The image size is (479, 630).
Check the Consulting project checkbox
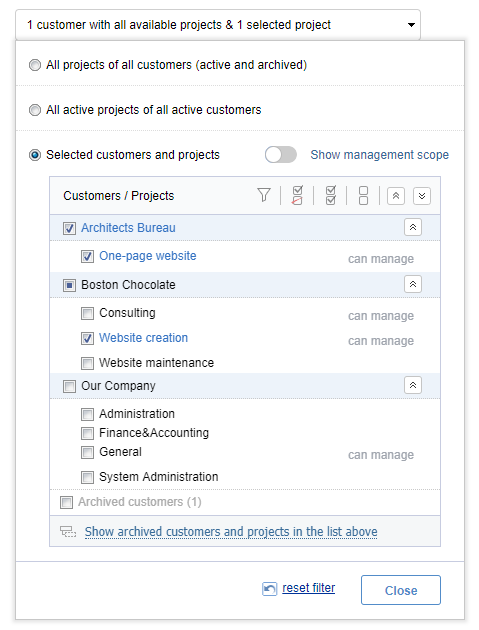coord(87,313)
